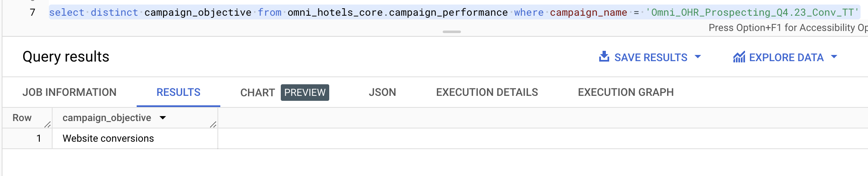The width and height of the screenshot is (868, 176).
Task: Select the Results tab
Action: (178, 92)
